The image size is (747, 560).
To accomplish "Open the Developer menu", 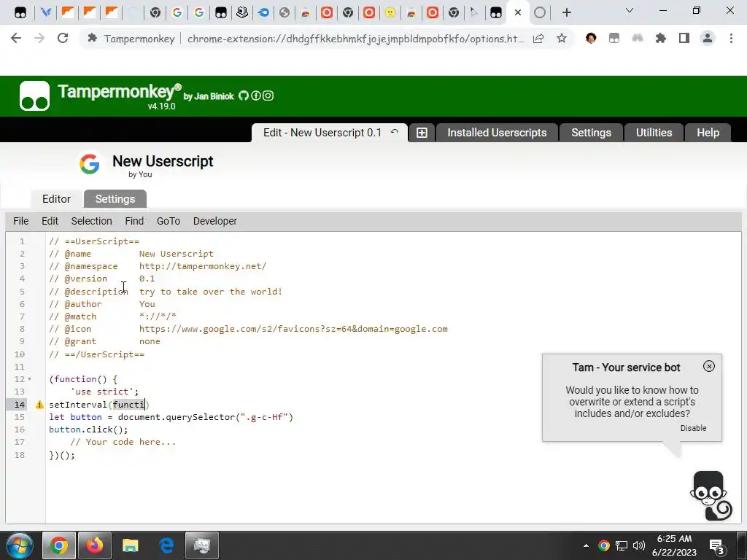I will pyautogui.click(x=215, y=221).
